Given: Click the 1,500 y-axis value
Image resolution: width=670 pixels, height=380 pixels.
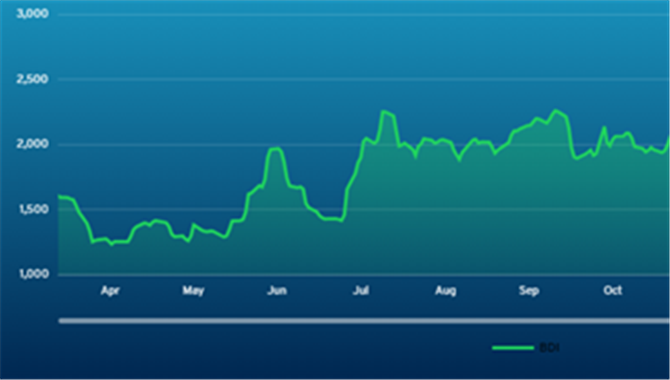Looking at the screenshot, I should click(33, 209).
